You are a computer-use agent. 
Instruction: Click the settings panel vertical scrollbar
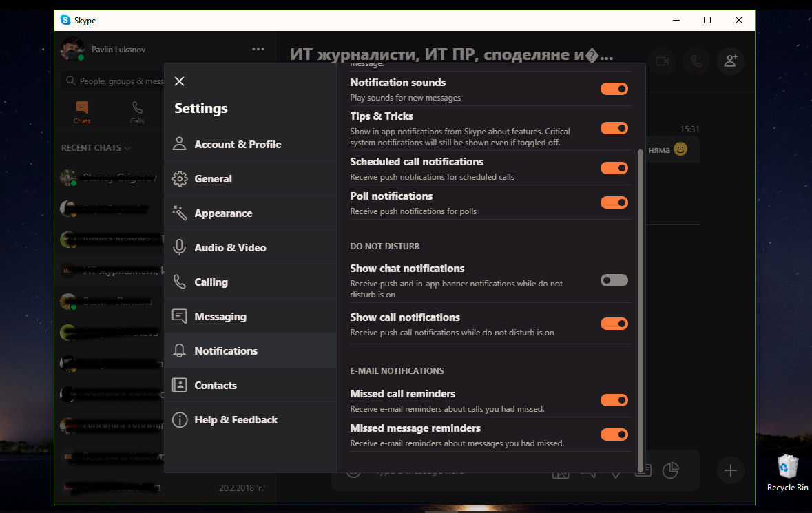(641, 303)
